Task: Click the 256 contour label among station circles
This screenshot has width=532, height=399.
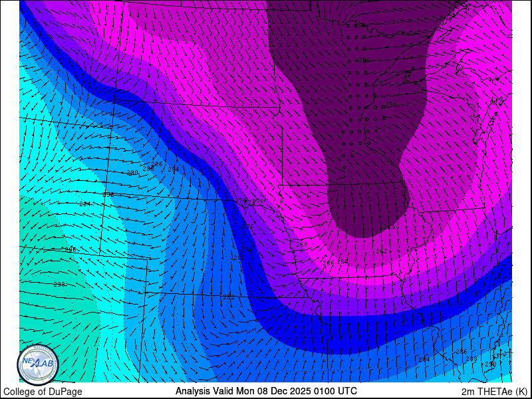Action: [364, 61]
